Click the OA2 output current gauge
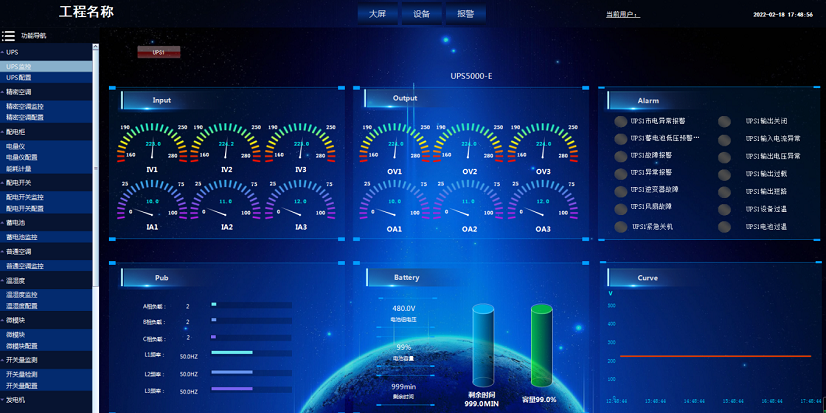The height and width of the screenshot is (413, 826). pos(469,200)
